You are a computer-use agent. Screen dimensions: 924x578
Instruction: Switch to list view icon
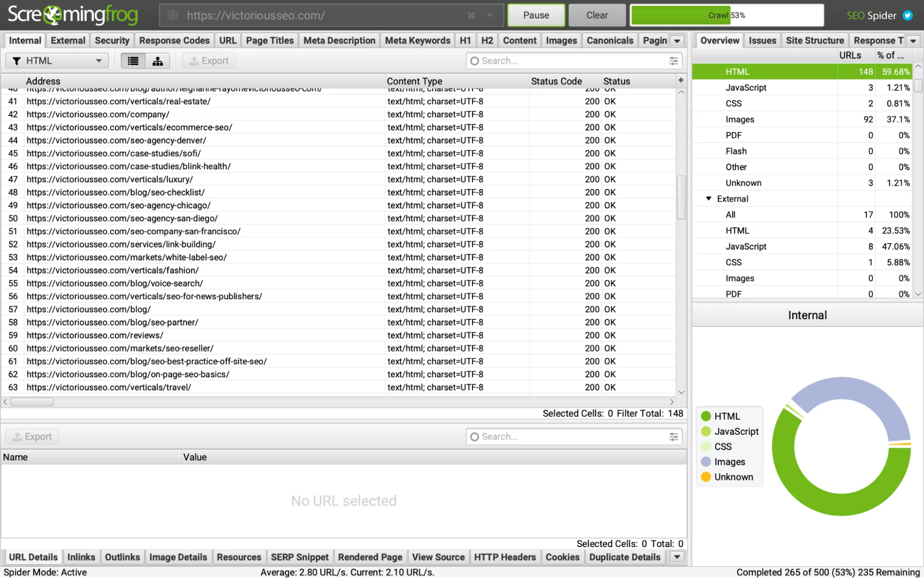coord(133,61)
